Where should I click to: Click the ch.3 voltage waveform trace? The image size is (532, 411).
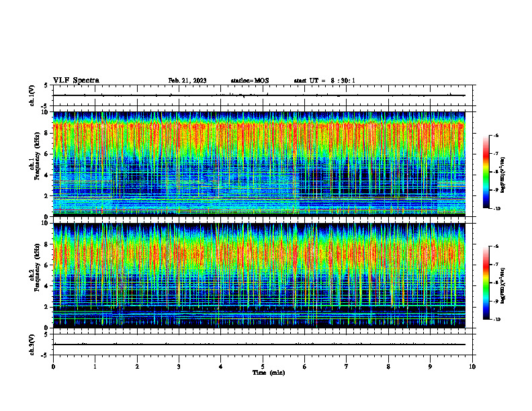pos(259,345)
